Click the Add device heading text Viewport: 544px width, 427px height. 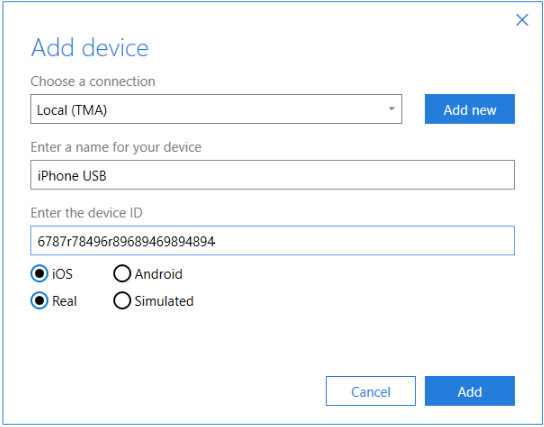click(90, 48)
